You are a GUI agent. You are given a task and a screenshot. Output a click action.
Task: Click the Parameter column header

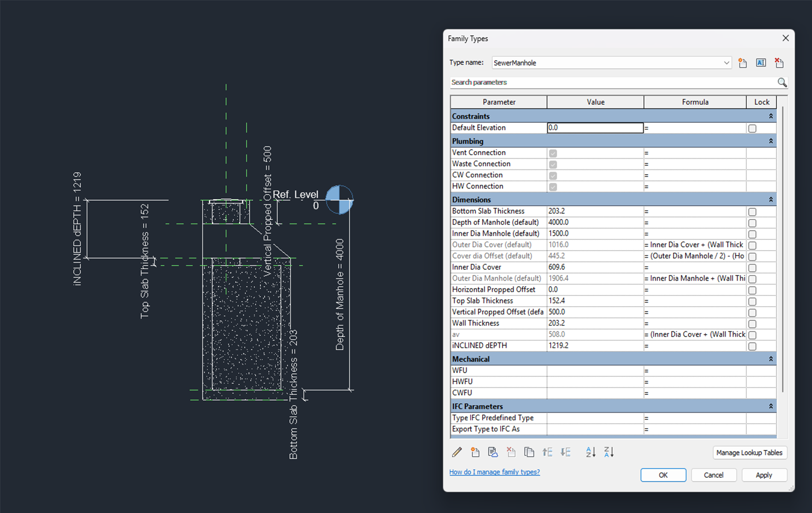(x=499, y=102)
